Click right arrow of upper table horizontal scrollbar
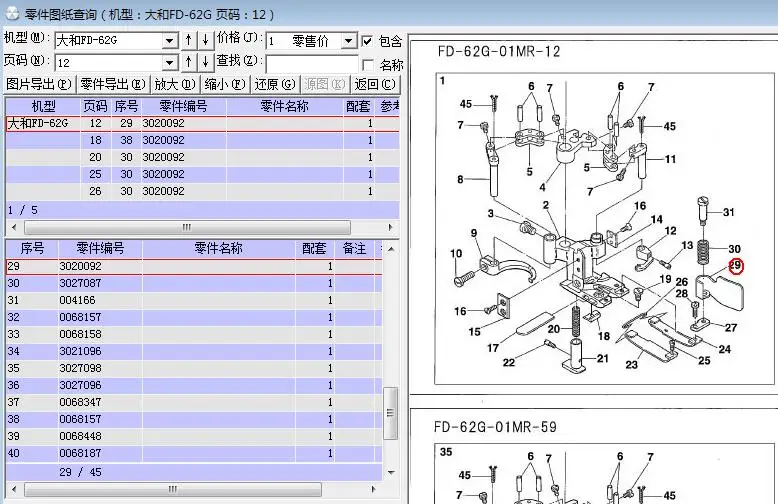Screen dimensions: 778x504 point(390,228)
